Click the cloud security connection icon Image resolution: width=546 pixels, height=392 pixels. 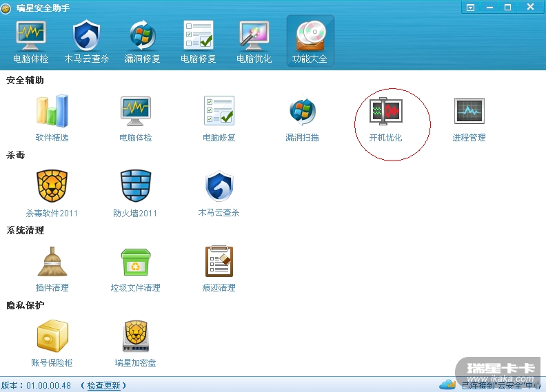pyautogui.click(x=448, y=384)
